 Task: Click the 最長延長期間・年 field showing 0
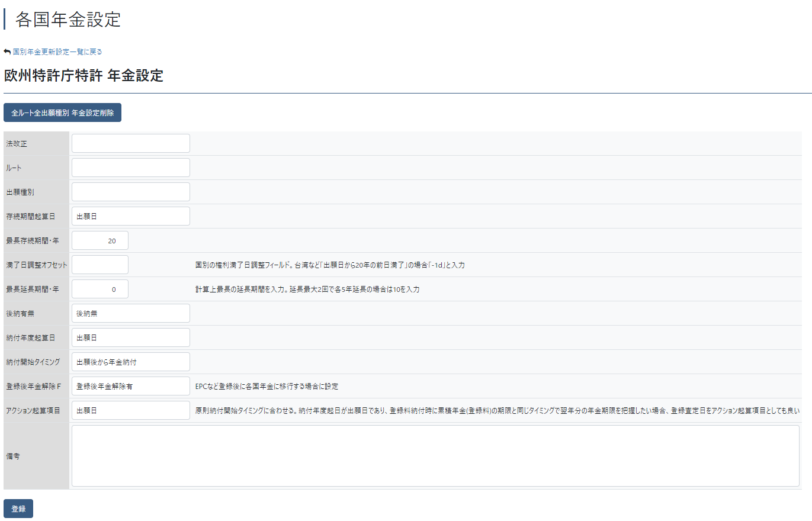pos(100,289)
